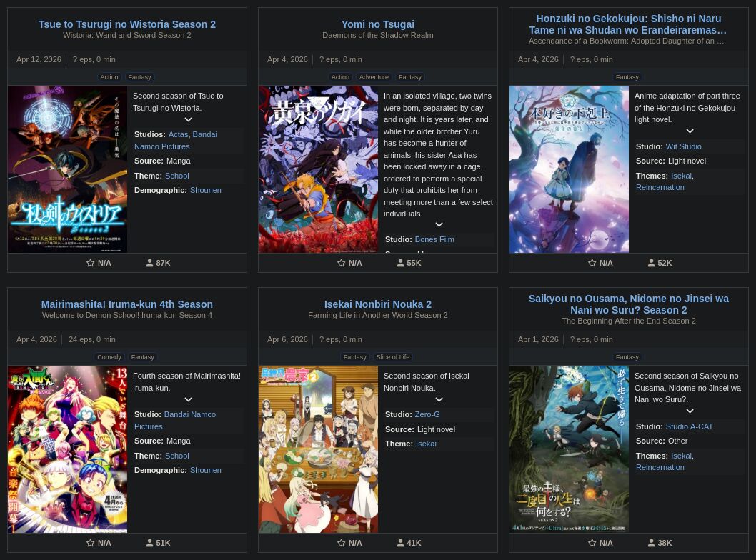The width and height of the screenshot is (756, 560).
Task: Open Mairimashita! Iruma-kun 4th Season title
Action: [x=127, y=304]
